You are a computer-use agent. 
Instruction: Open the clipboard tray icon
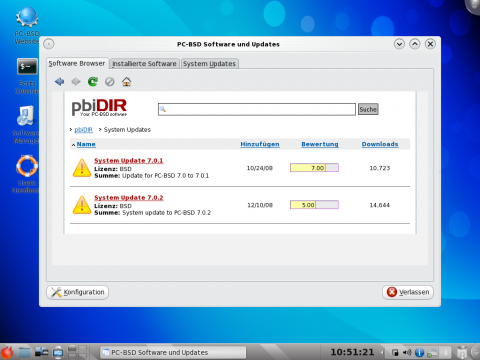(x=395, y=352)
